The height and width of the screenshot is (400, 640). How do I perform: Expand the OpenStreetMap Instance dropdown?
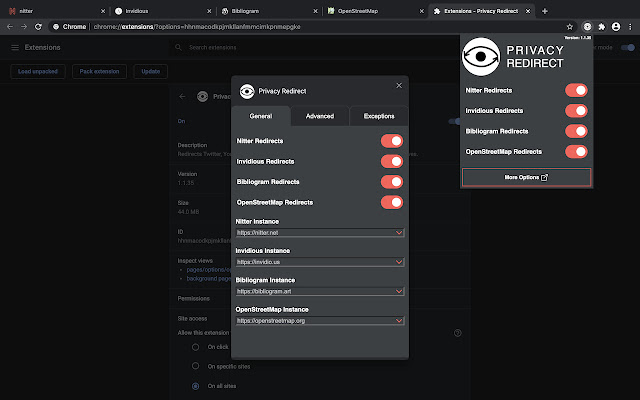point(320,320)
